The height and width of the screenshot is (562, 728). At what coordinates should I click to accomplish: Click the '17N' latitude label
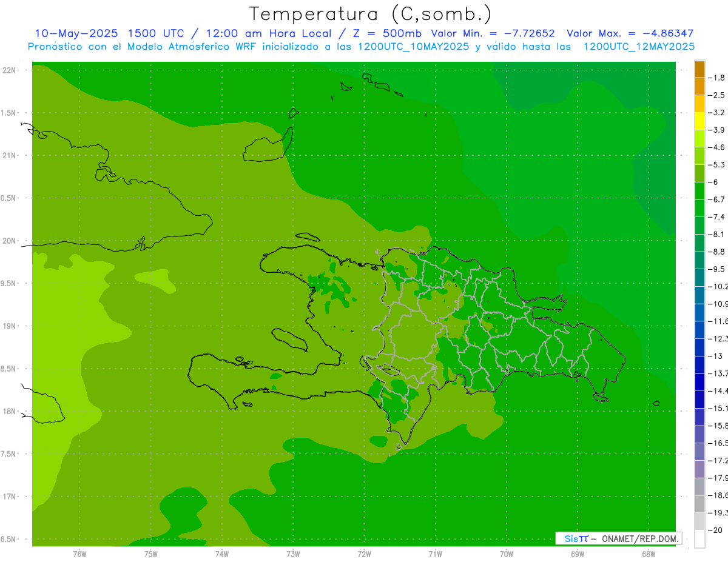[x=10, y=497]
